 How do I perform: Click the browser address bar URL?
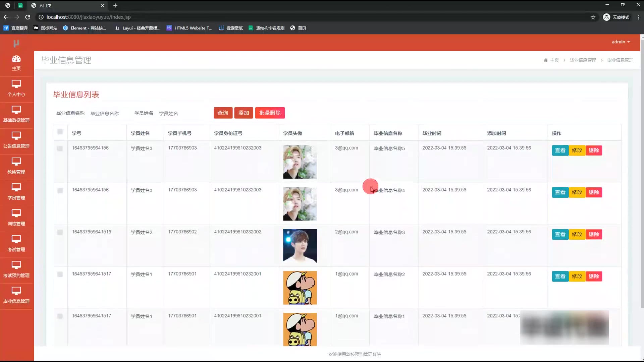point(89,17)
